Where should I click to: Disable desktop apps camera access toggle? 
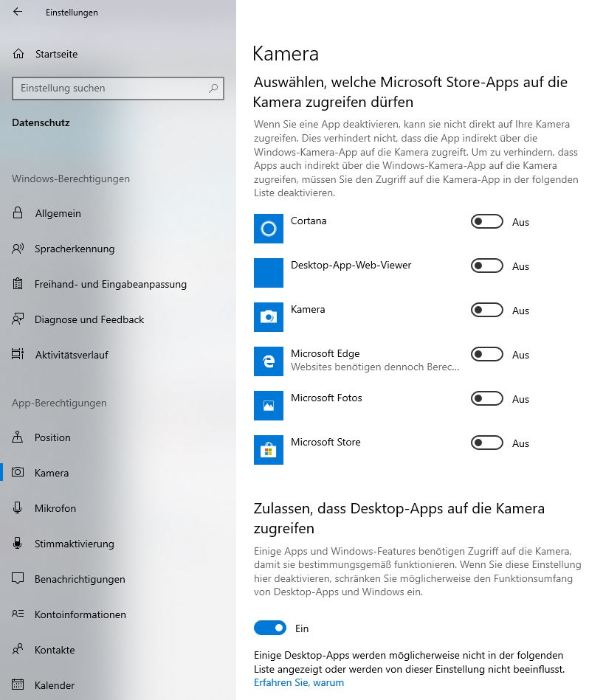pos(270,628)
